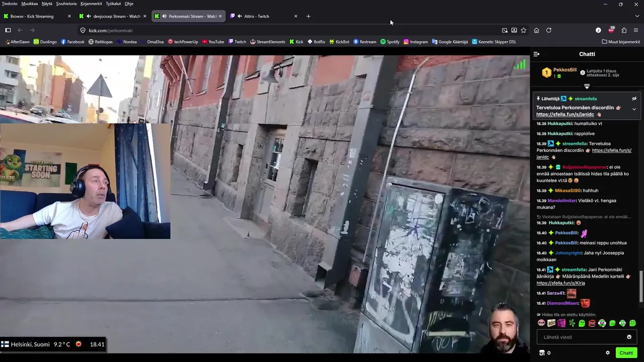Mute the Perkonmaki Stream tab audio
The width and height of the screenshot is (644, 362).
click(x=165, y=16)
